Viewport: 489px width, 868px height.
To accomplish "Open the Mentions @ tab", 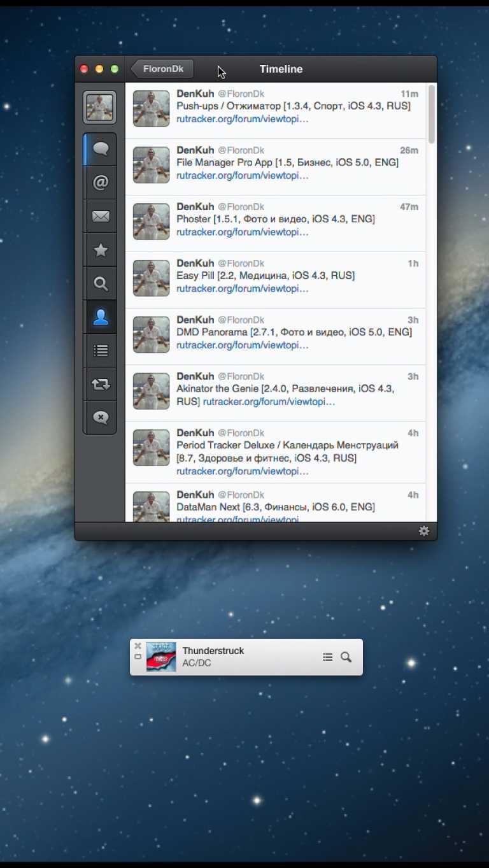I will (101, 183).
